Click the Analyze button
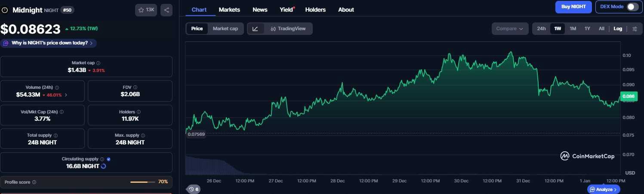This screenshot has height=194, width=644. pyautogui.click(x=604, y=189)
